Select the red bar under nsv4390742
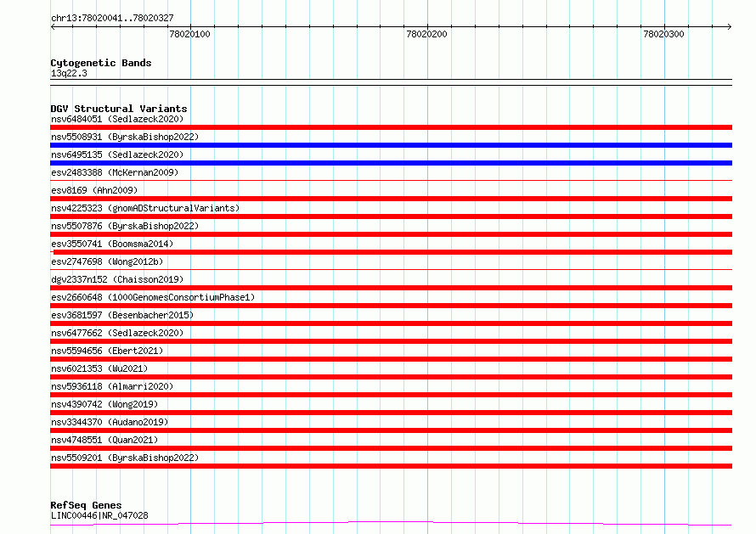Image resolution: width=756 pixels, height=534 pixels. click(391, 413)
